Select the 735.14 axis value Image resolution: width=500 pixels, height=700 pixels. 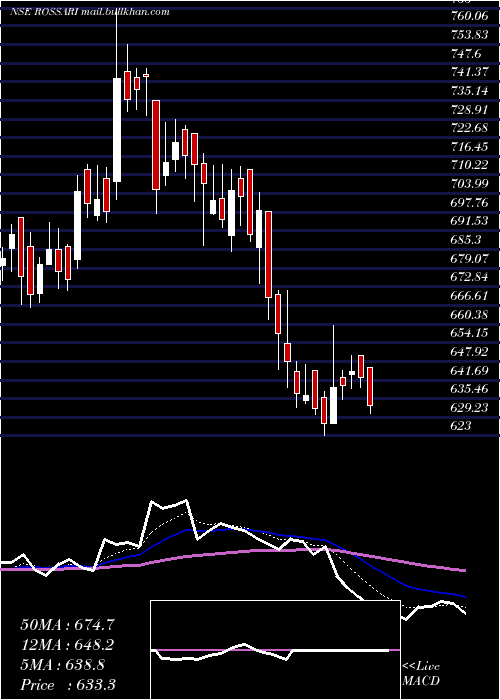click(x=469, y=91)
